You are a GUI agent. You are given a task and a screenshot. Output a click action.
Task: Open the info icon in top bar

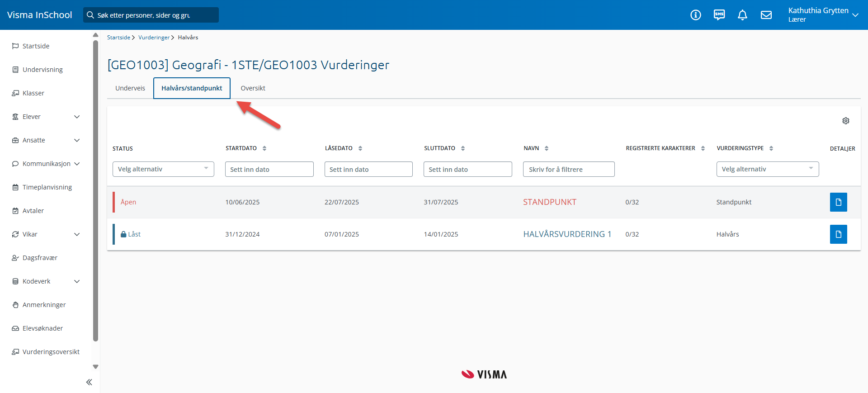(x=696, y=15)
